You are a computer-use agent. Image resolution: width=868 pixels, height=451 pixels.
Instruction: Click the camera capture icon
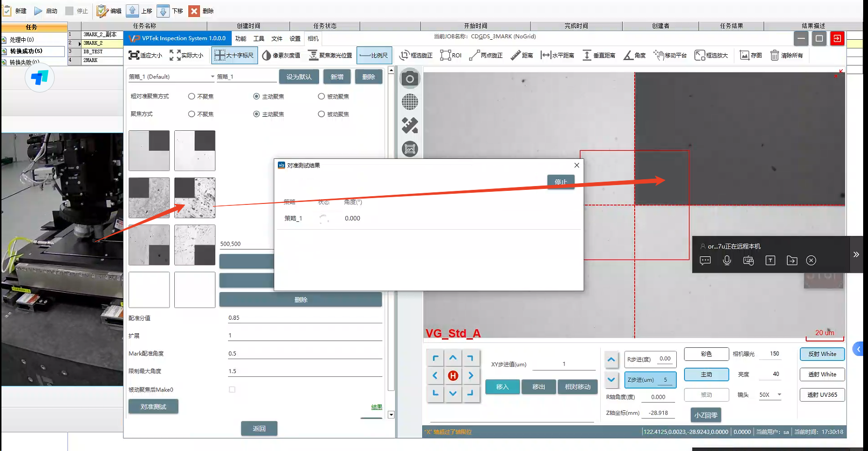click(410, 79)
